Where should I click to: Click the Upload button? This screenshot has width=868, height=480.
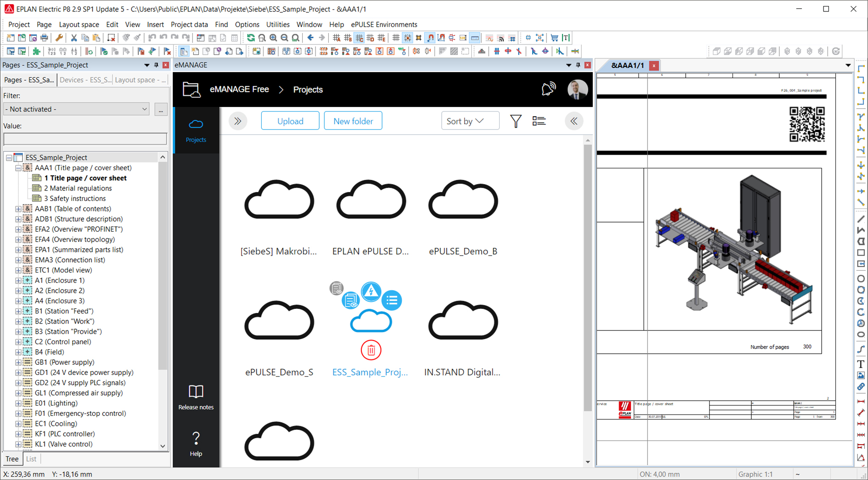pos(290,121)
